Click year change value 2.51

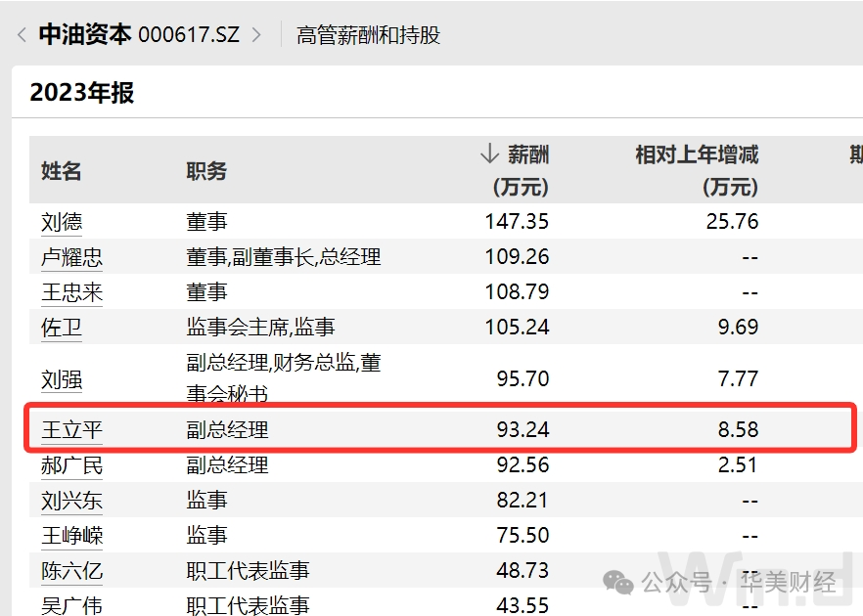739,465
